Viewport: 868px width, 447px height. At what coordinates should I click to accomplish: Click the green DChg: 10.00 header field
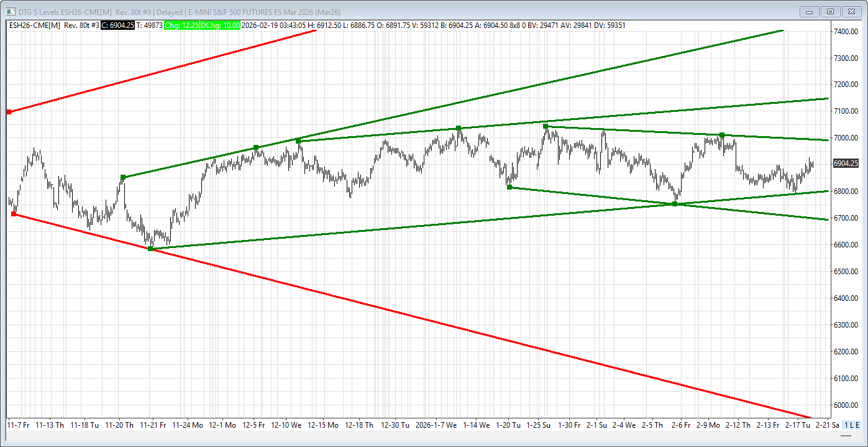point(220,25)
